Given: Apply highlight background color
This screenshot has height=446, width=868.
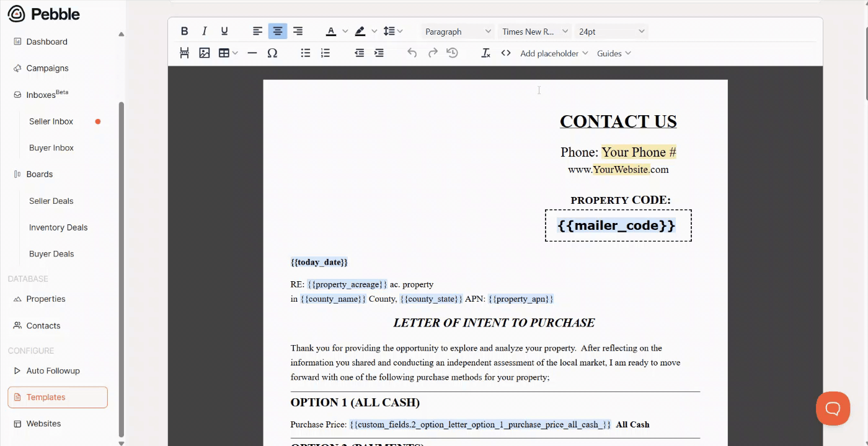Looking at the screenshot, I should pyautogui.click(x=360, y=32).
